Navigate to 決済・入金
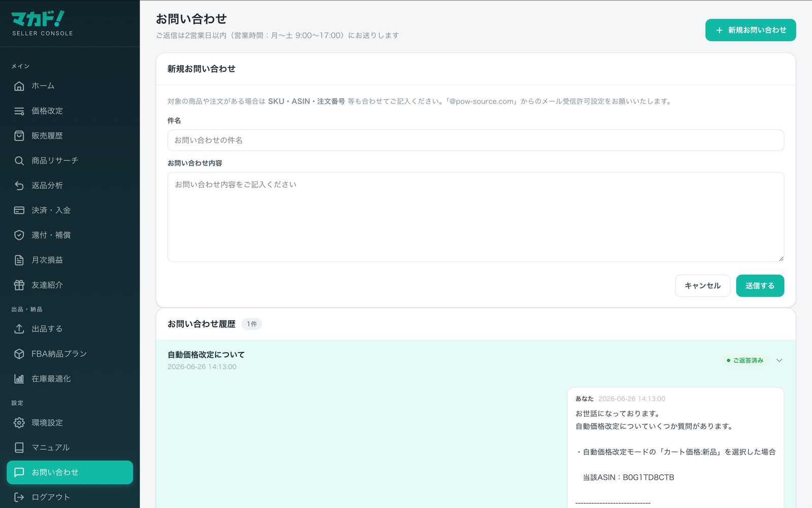This screenshot has height=508, width=812. 70,210
